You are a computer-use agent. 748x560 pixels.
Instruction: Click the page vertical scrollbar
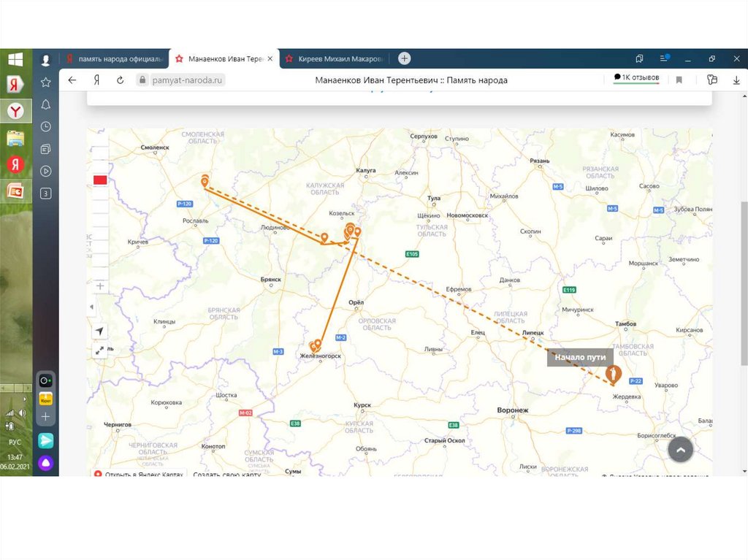tap(744, 283)
